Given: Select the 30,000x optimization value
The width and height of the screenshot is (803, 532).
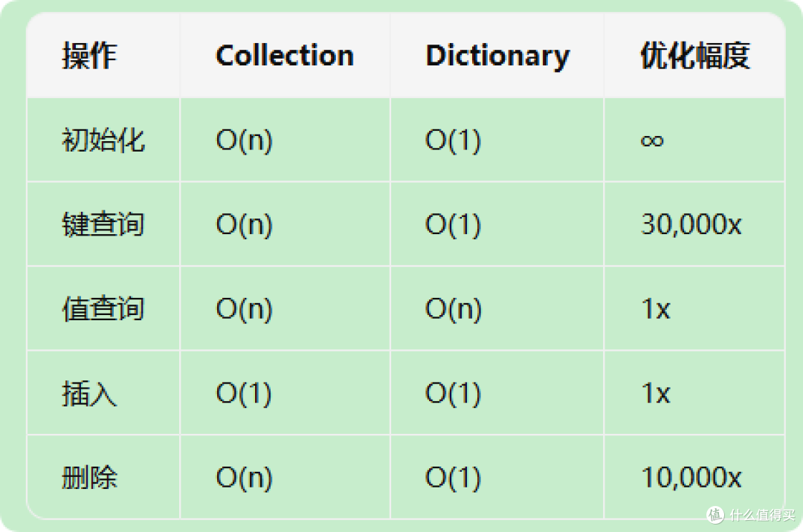Looking at the screenshot, I should click(691, 224).
